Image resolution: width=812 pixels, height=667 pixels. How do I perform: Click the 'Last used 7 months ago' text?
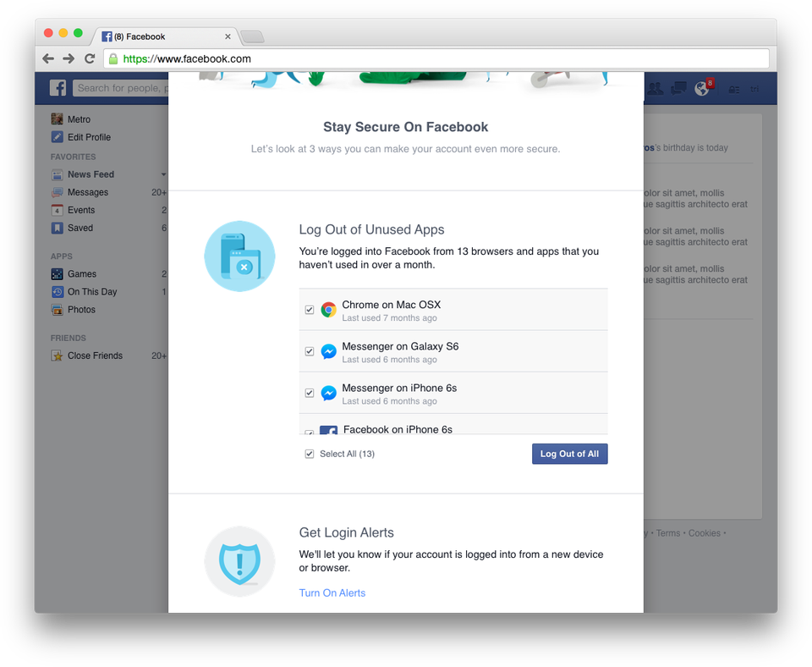tap(389, 317)
